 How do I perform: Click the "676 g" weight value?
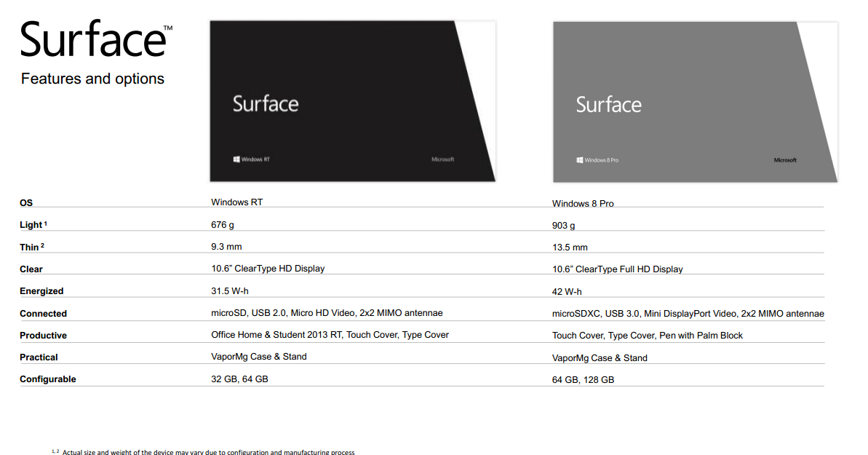223,224
